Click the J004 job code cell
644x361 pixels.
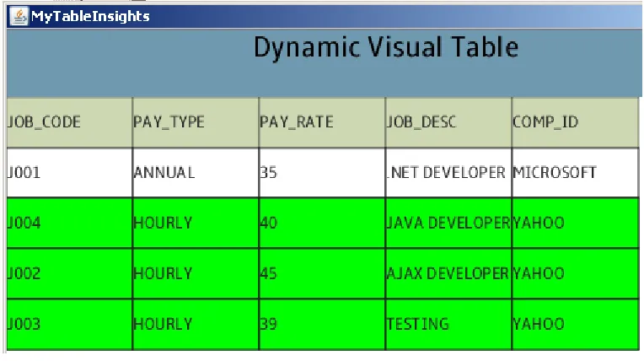pos(69,223)
